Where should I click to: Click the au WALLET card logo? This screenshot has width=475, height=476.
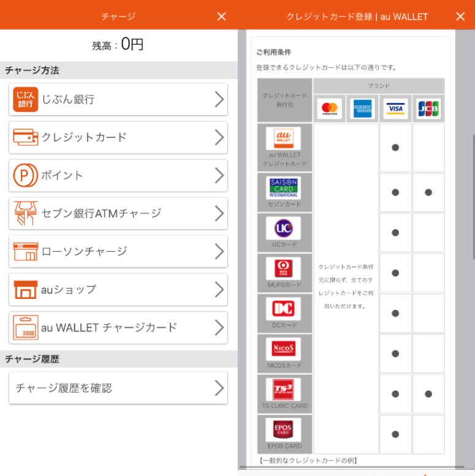[x=283, y=138]
